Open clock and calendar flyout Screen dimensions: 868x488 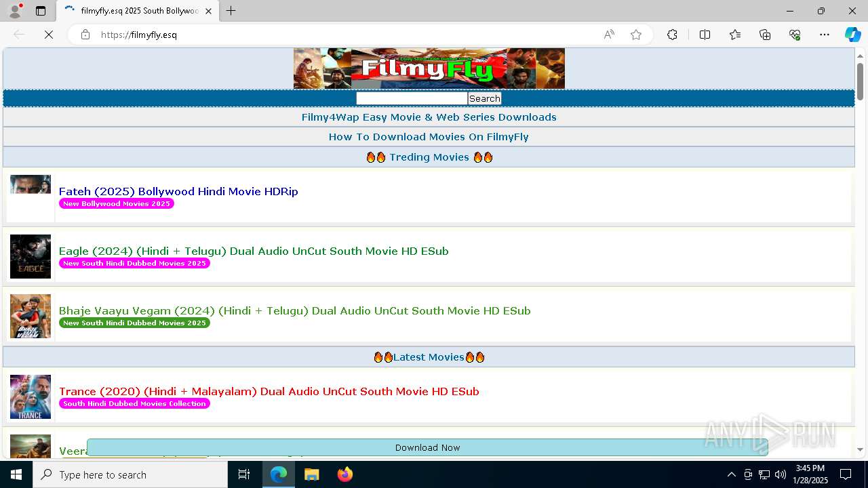pos(810,474)
